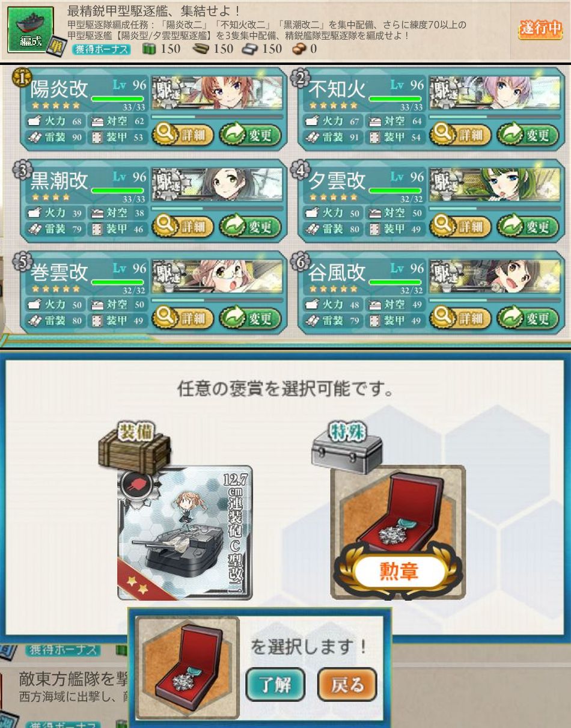Cancel with the orange 戻る button
This screenshot has width=571, height=728.
(347, 685)
